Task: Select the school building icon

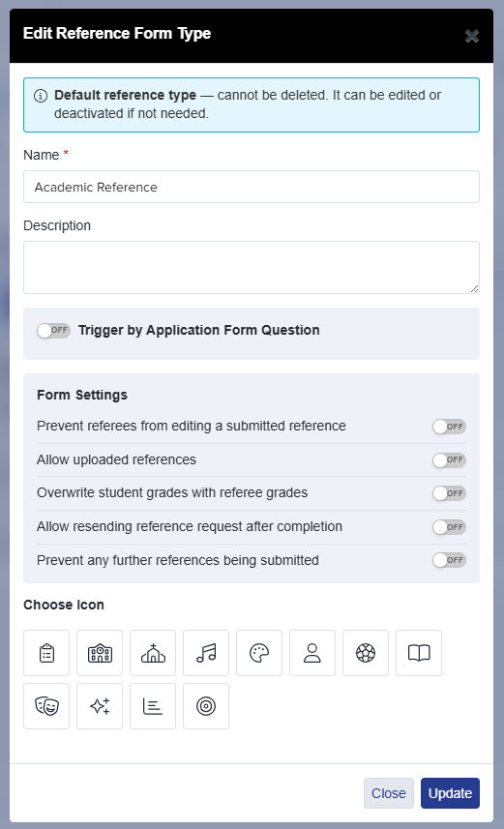Action: click(100, 653)
